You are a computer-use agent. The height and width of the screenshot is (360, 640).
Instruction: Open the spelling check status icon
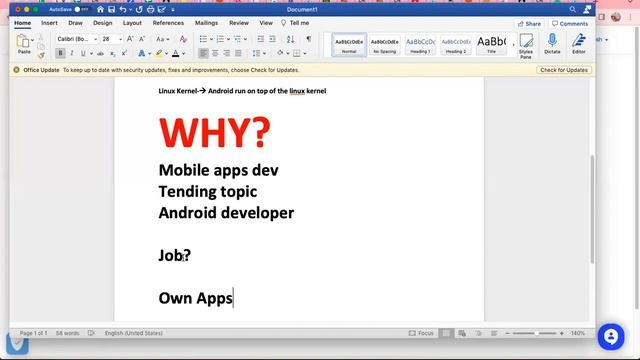pyautogui.click(x=91, y=333)
